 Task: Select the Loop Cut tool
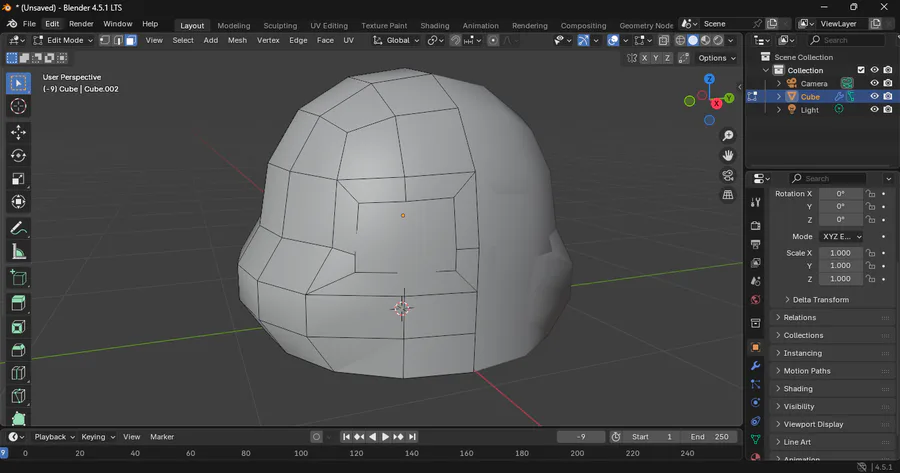[18, 373]
